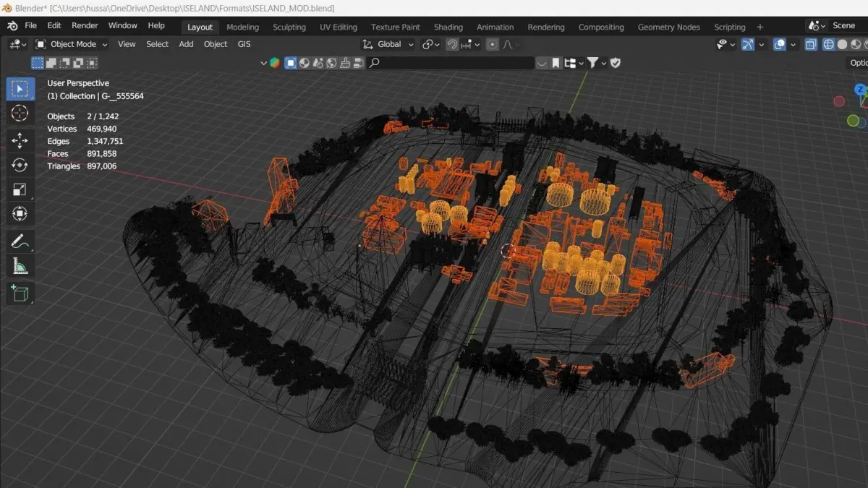Screen dimensions: 868x488
Task: Open the Object Mode dropdown
Action: (x=71, y=44)
